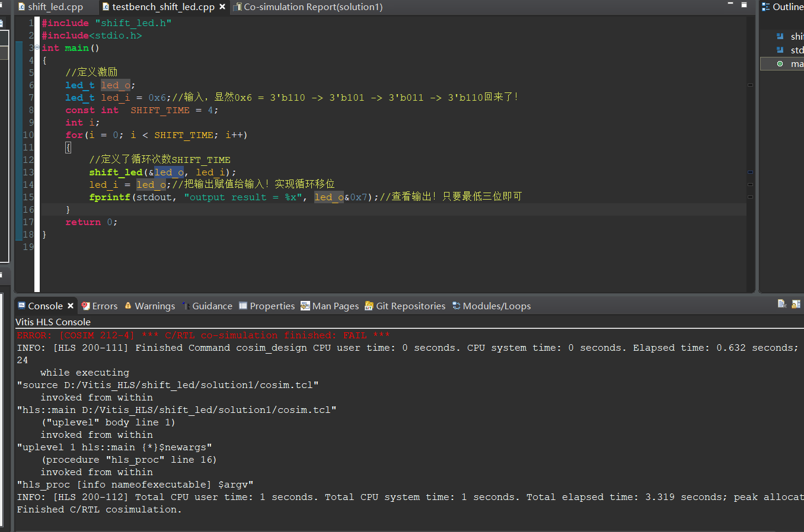Click the fprintf statement on line 15
The height and width of the screenshot is (532, 804).
pos(234,197)
